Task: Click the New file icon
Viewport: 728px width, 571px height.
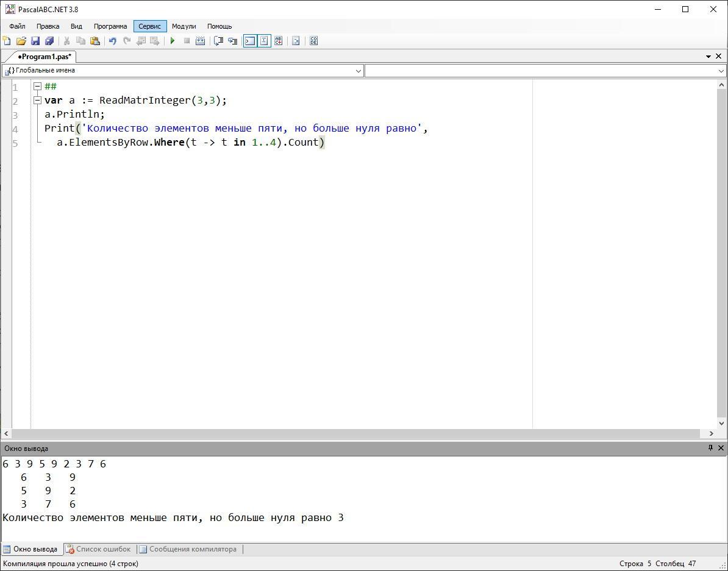Action: (7, 41)
